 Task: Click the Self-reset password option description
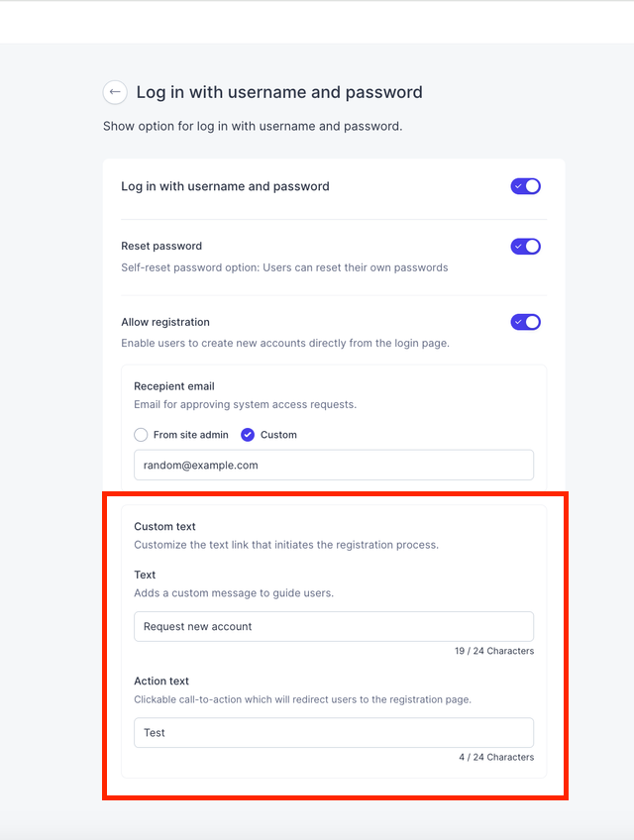coord(284,267)
